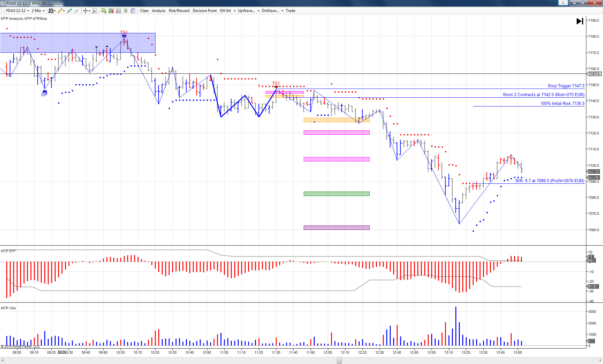This screenshot has height=364, width=603.
Task: Click the blue shaded zone near TS4
Action: click(x=78, y=43)
